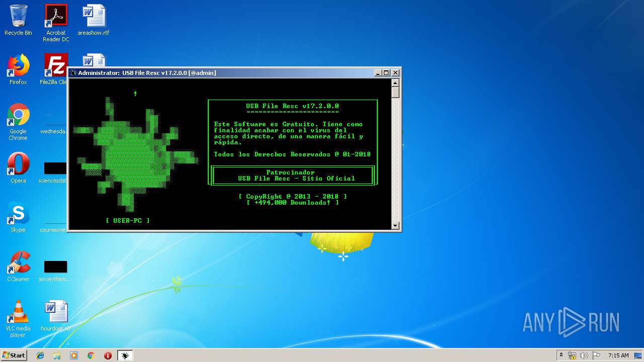Click '[ CopyRight @ 2013 - 2018 ]' text
644x362 pixels.
[x=292, y=197]
